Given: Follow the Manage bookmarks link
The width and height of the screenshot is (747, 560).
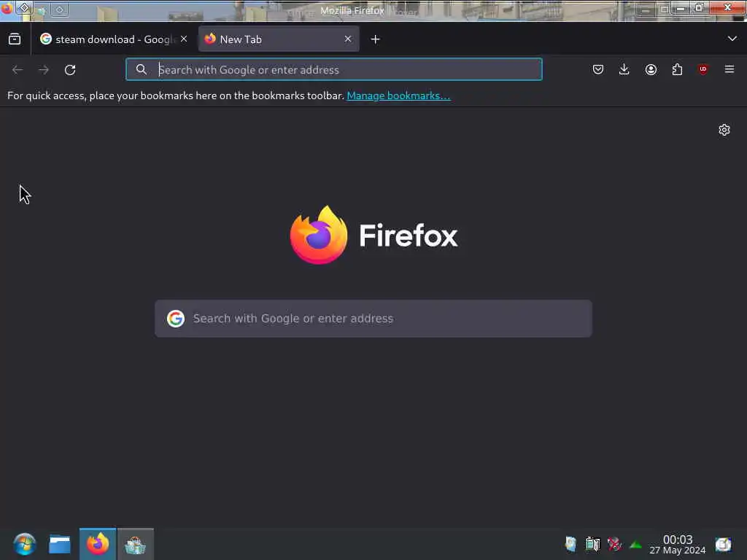Looking at the screenshot, I should coord(398,96).
